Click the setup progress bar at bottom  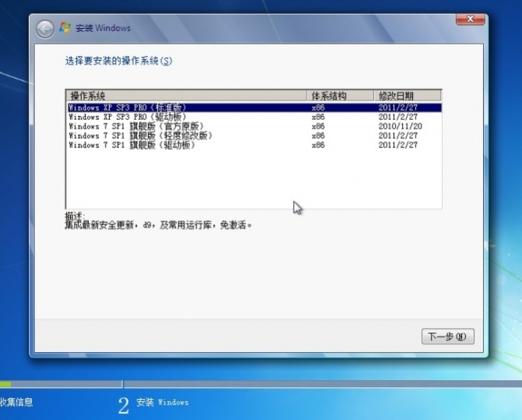click(x=261, y=384)
